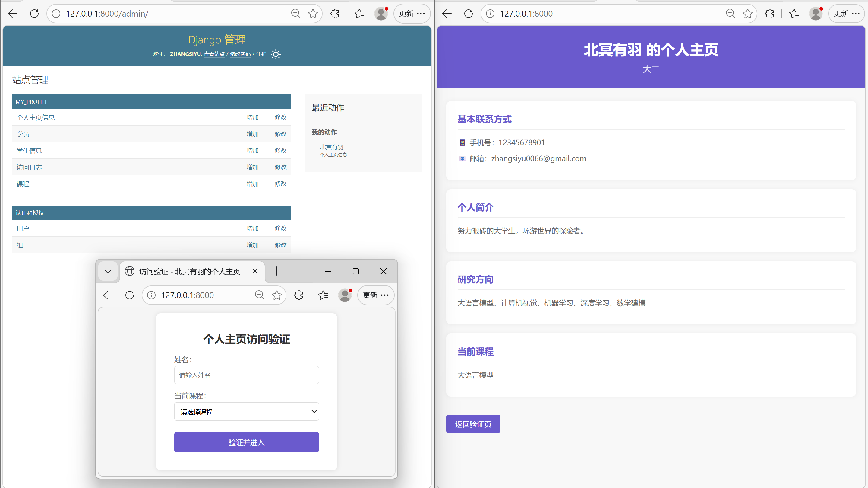Screen dimensions: 868x488
Task: Click the 返回验证页 button
Action: [x=473, y=424]
